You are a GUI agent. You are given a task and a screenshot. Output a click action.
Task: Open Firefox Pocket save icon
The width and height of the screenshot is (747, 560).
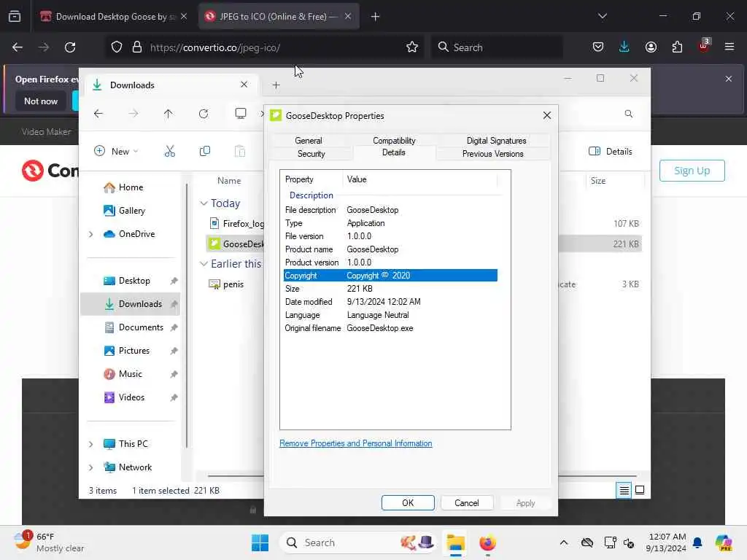pyautogui.click(x=598, y=47)
